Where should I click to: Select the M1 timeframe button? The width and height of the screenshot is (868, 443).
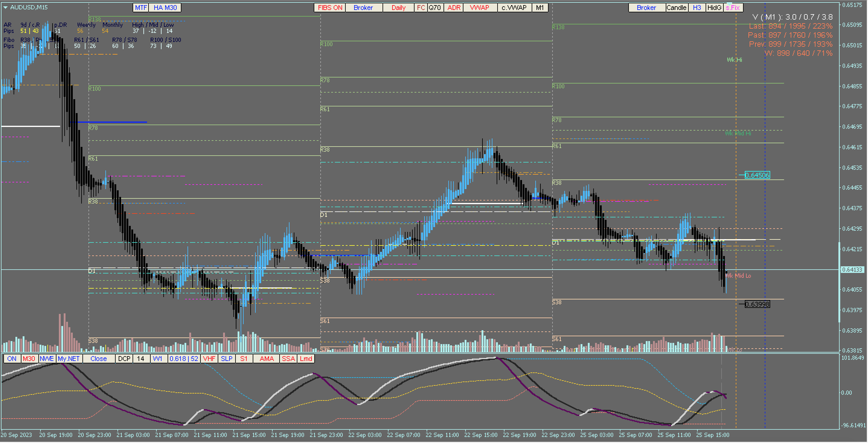coord(540,8)
